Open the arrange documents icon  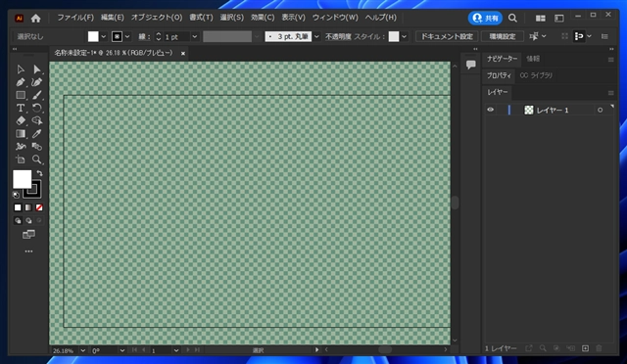pos(541,18)
